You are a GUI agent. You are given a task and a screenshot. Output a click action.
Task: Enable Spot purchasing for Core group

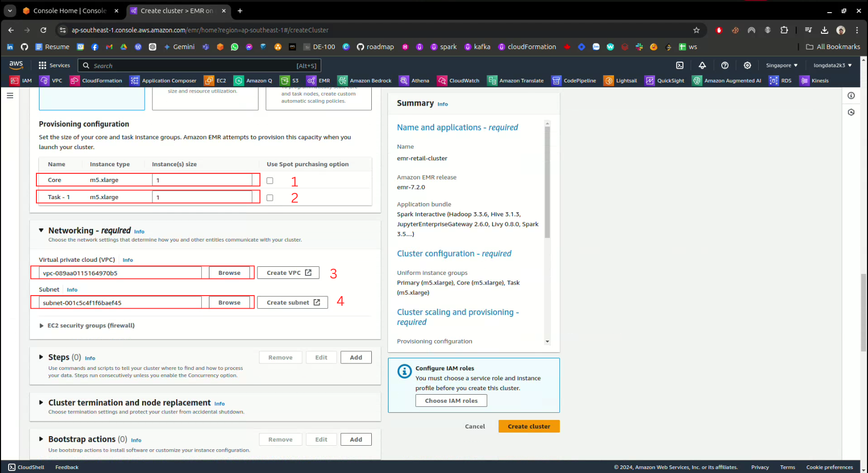(270, 180)
